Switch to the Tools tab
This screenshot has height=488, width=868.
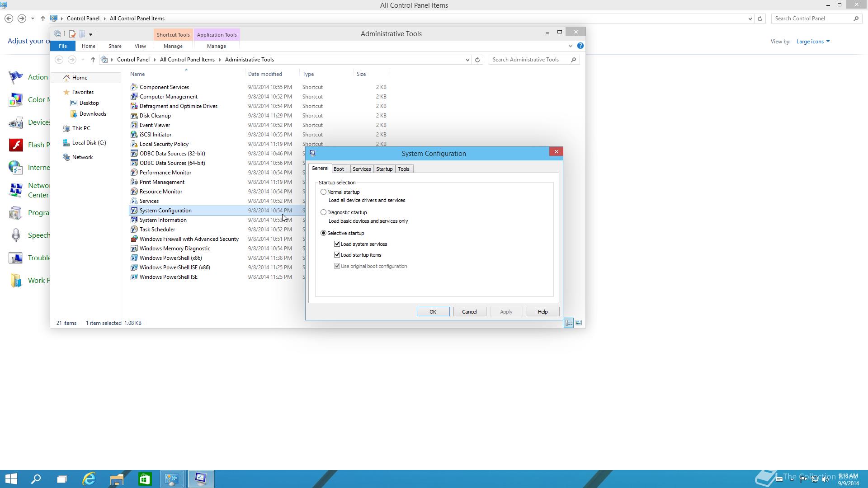pyautogui.click(x=404, y=169)
